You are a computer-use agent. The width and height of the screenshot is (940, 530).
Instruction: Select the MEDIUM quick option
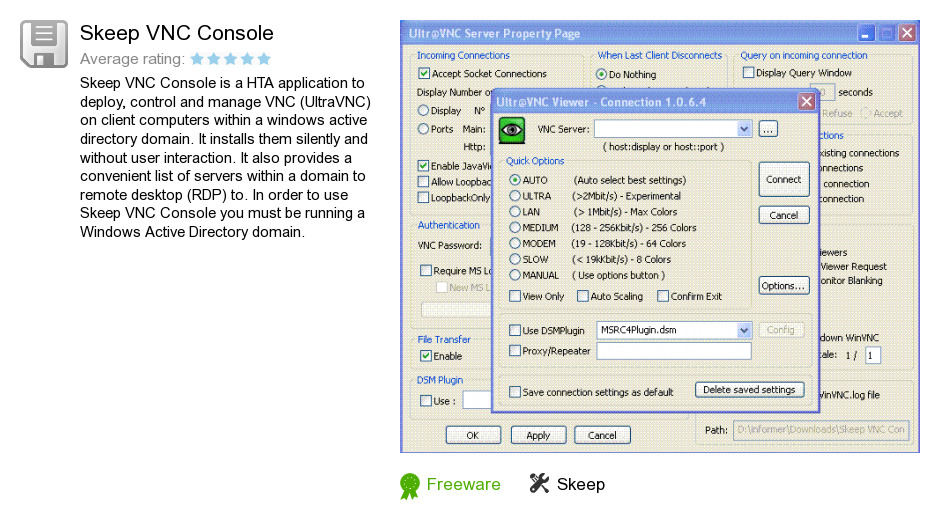(x=515, y=227)
